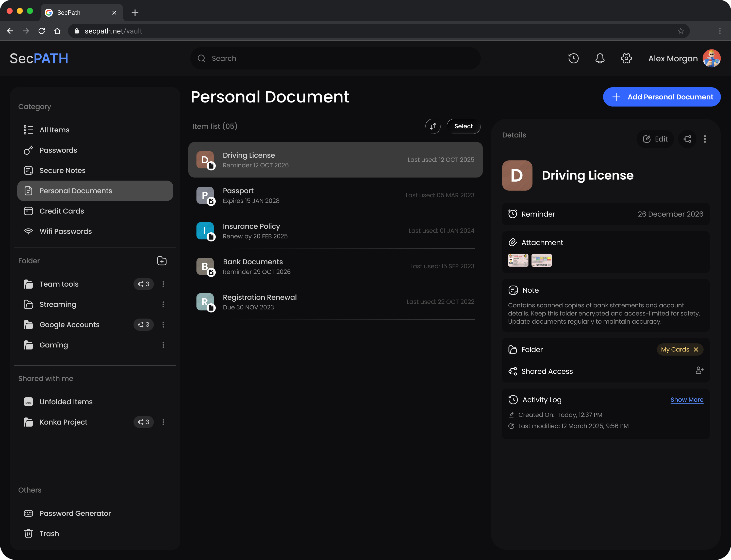Select Passwords category
This screenshot has height=560, width=731.
(95, 150)
